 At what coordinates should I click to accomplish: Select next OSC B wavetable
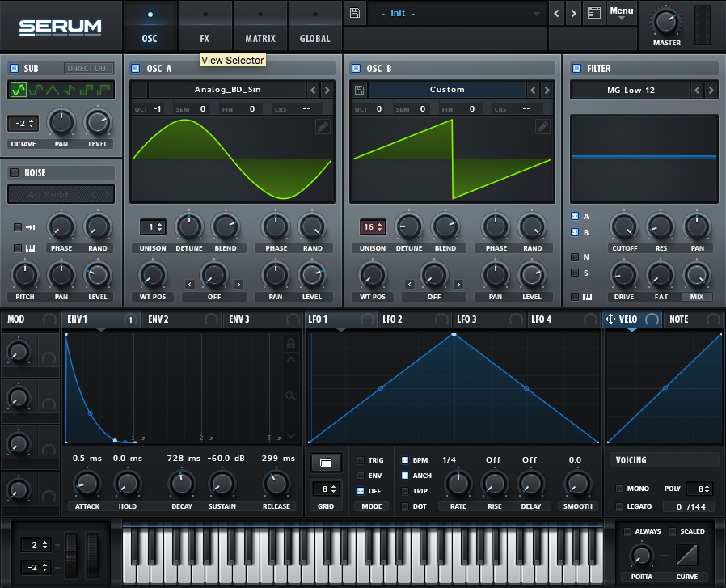pyautogui.click(x=547, y=90)
